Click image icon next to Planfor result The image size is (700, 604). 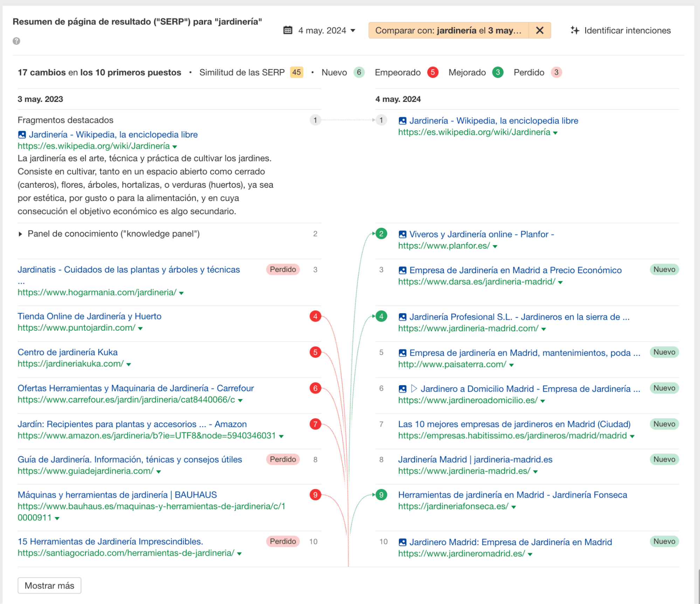[402, 234]
